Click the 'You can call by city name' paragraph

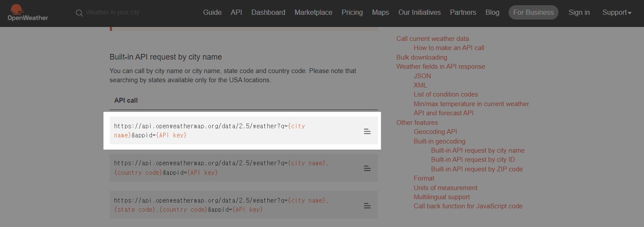(233, 75)
